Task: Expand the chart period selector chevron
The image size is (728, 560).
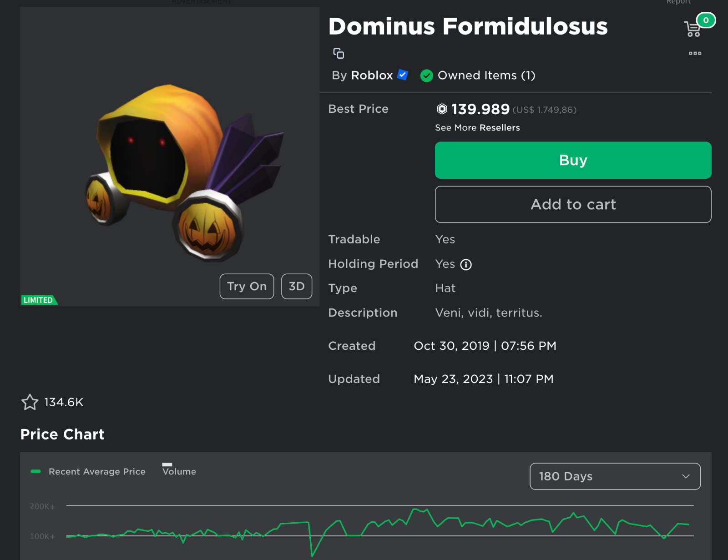Action: [x=686, y=477]
